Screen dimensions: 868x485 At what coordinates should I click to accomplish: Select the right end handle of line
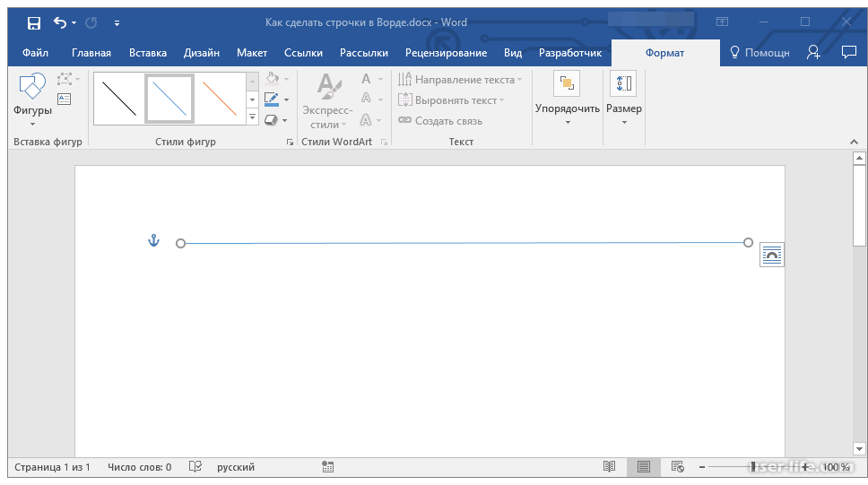pos(748,242)
